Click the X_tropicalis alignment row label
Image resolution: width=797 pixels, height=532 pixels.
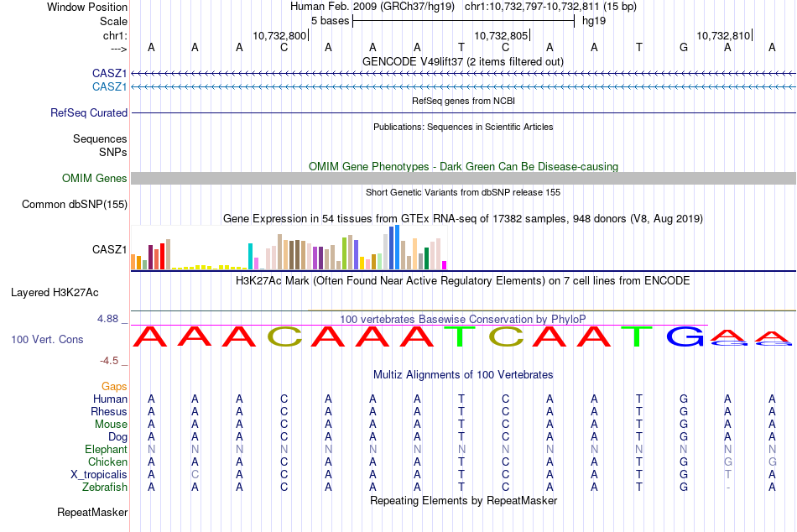tap(99, 475)
